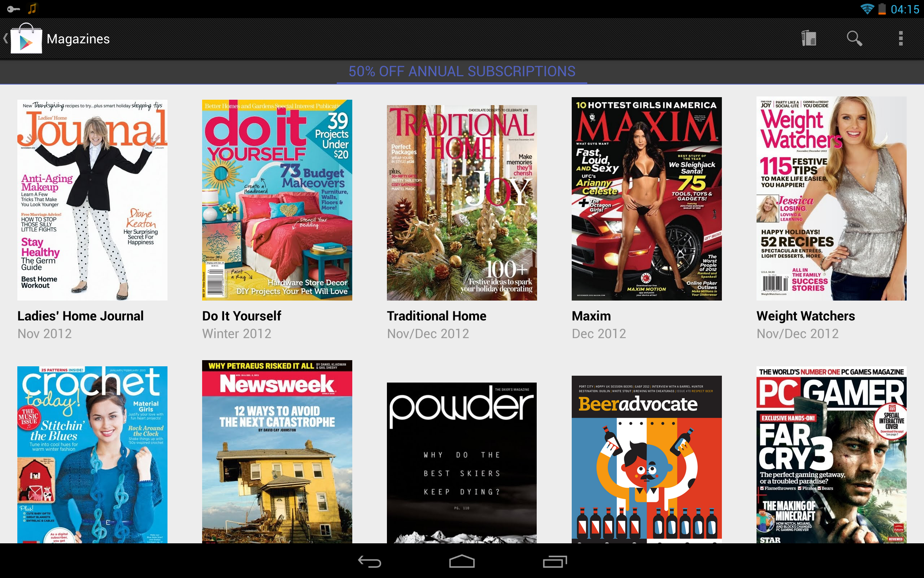Open the Maxim magazine cover

(646, 199)
